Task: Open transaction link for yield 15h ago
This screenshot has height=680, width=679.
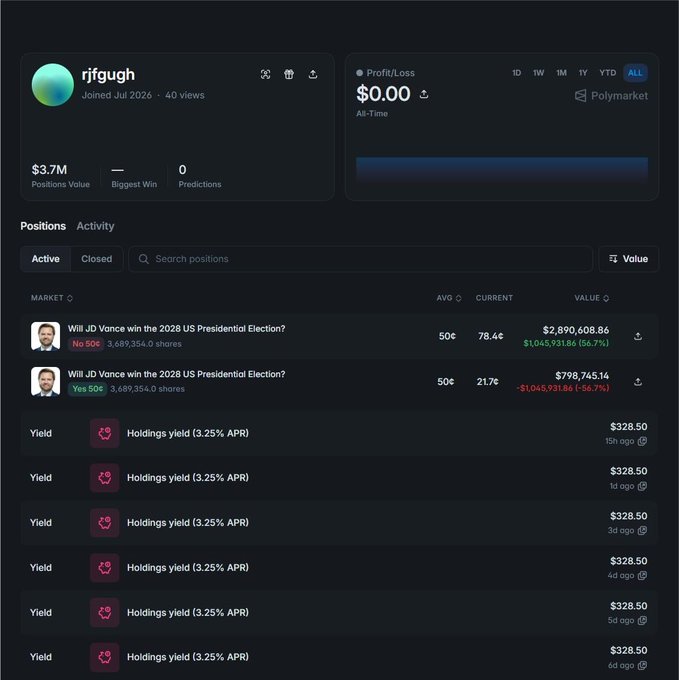Action: pos(643,441)
